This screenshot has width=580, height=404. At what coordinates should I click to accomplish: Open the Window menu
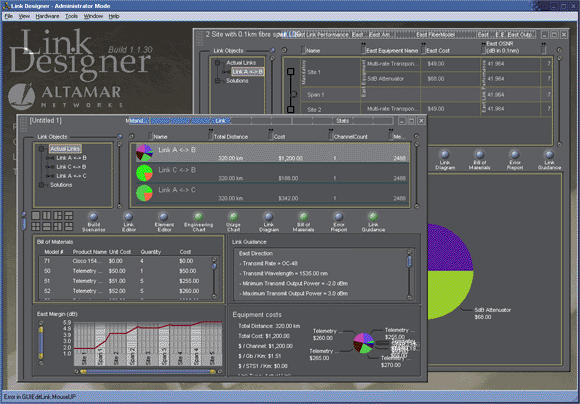(93, 16)
